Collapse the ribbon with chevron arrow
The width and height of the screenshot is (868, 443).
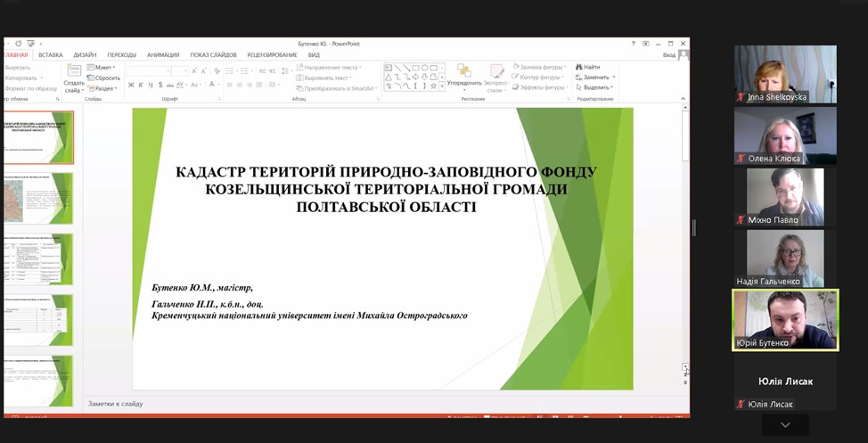[683, 99]
